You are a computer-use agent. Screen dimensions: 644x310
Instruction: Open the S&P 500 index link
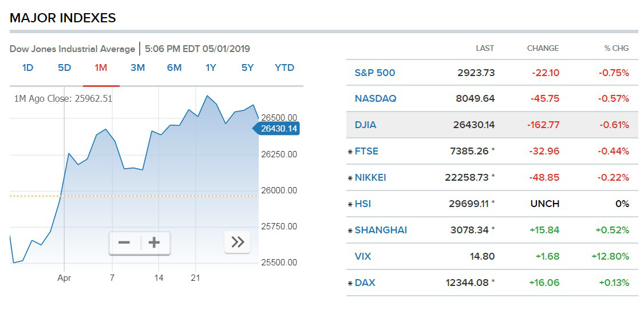[x=375, y=73]
